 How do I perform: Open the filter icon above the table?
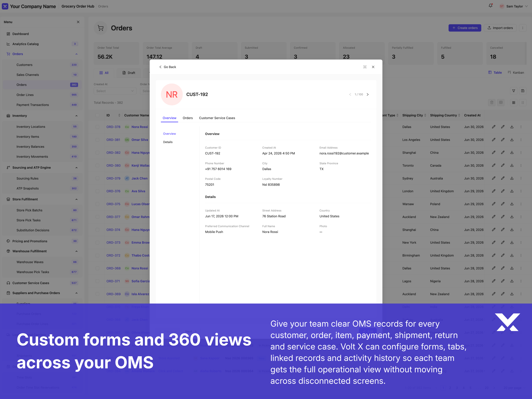[513, 91]
